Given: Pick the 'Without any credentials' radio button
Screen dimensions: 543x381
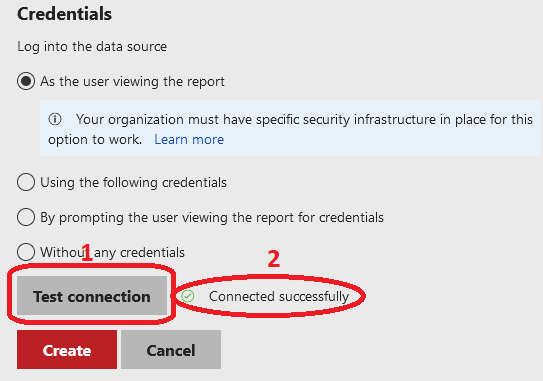Looking at the screenshot, I should click(x=26, y=252).
